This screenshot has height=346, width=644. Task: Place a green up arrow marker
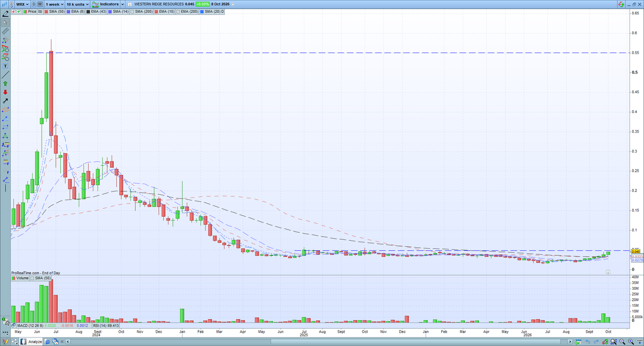pyautogui.click(x=5, y=83)
